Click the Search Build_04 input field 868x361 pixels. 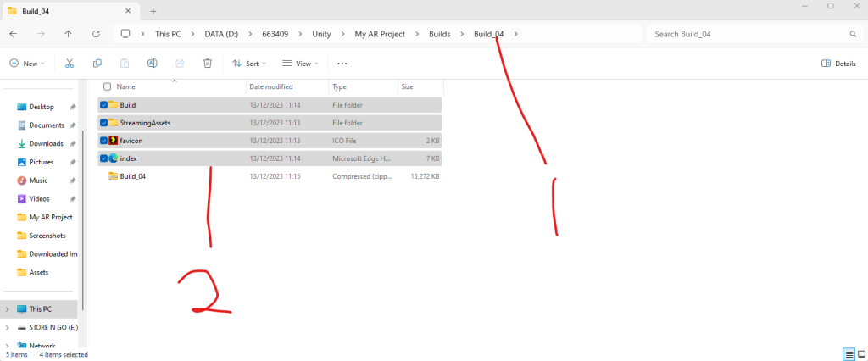pyautogui.click(x=746, y=34)
